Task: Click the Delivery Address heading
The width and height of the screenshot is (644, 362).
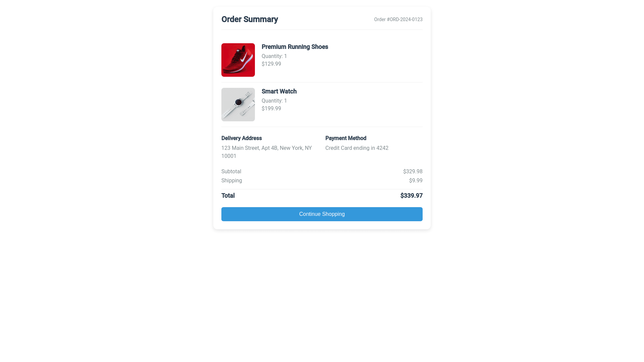Action: [x=241, y=138]
